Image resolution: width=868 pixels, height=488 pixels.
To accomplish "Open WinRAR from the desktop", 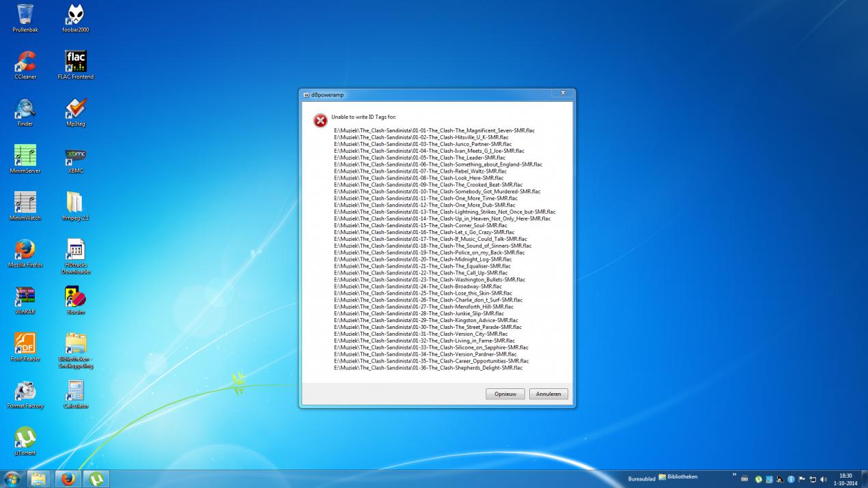I will click(x=25, y=297).
